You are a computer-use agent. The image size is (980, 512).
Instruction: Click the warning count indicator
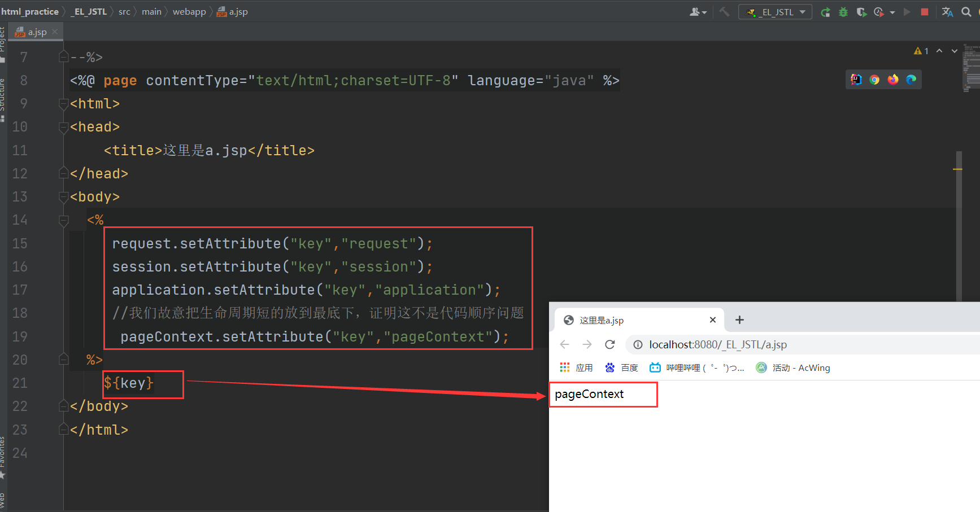tap(921, 51)
